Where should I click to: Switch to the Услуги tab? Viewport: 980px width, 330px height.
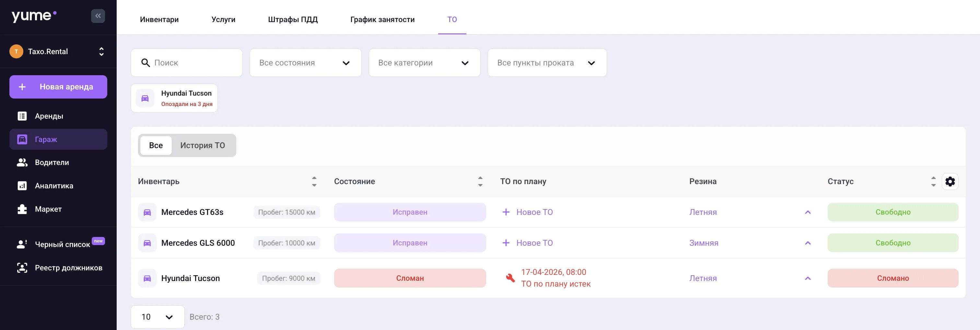click(x=223, y=19)
